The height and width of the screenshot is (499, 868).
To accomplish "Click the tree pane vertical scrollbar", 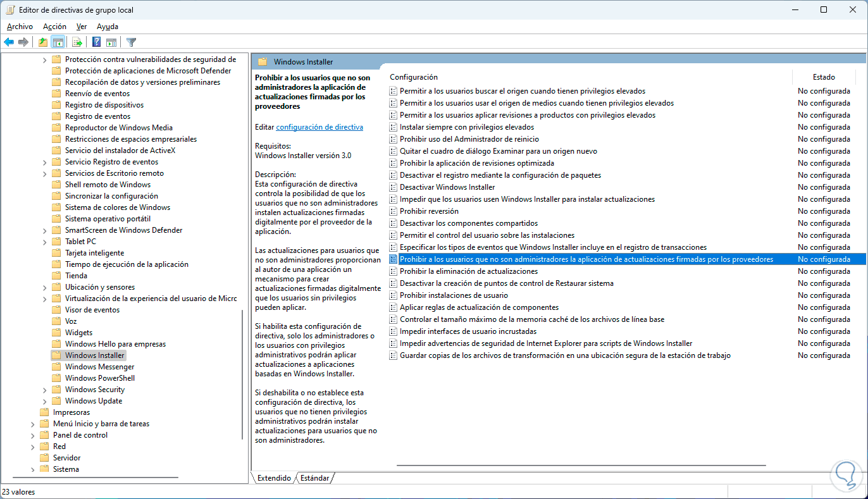I will pos(243,373).
